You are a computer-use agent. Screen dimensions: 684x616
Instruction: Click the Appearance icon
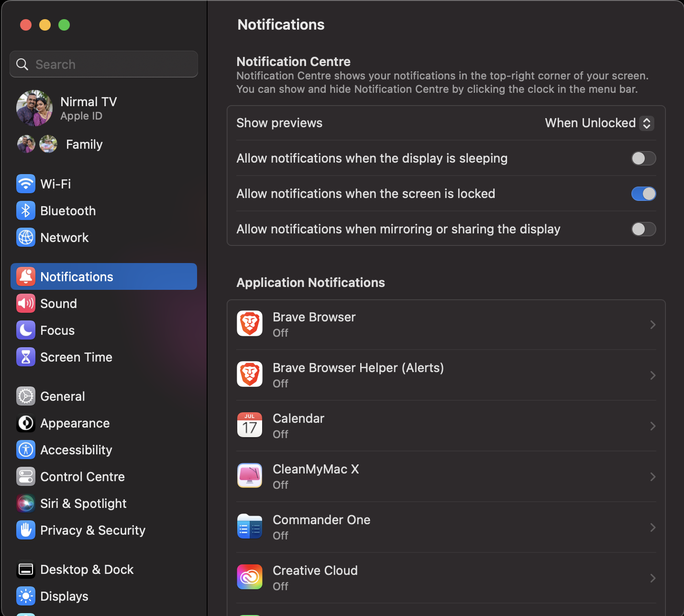coord(26,423)
